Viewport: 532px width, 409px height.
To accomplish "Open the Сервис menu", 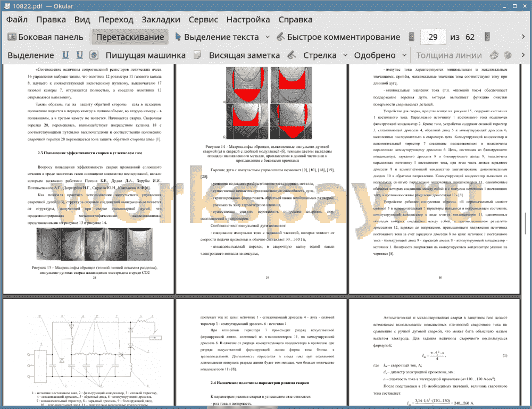I will 203,20.
